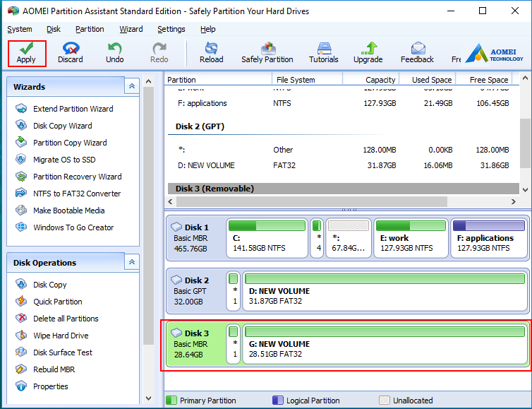Select the 128.00MB Other partition row
532x409 pixels.
coord(343,150)
